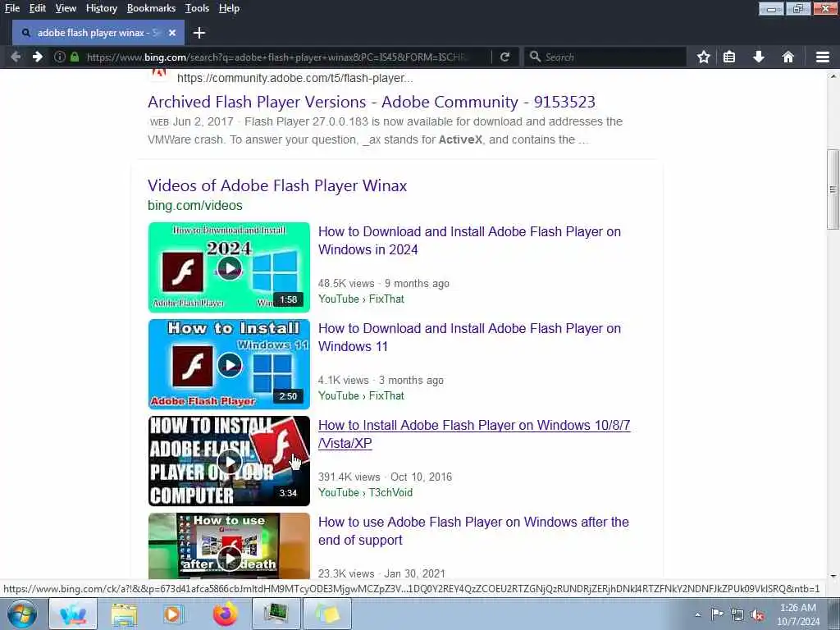Play the How to use after death thumbnail
Viewport: 840px width, 630px height.
click(x=230, y=546)
